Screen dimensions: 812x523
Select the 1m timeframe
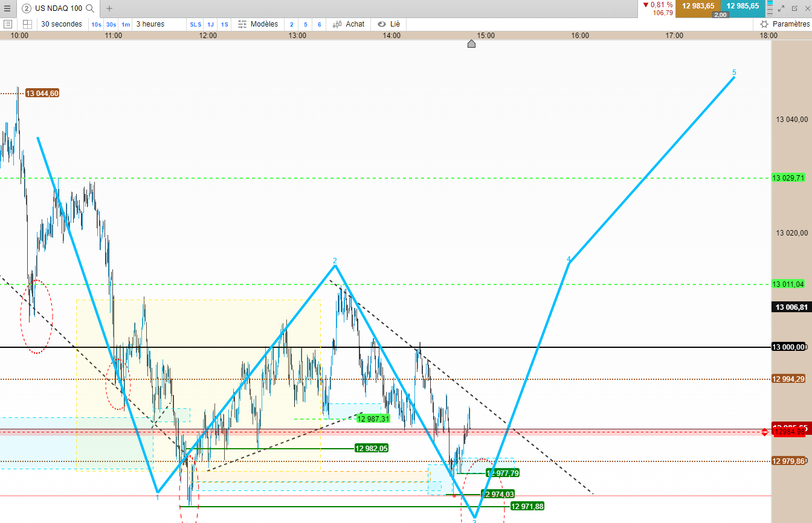(x=125, y=25)
